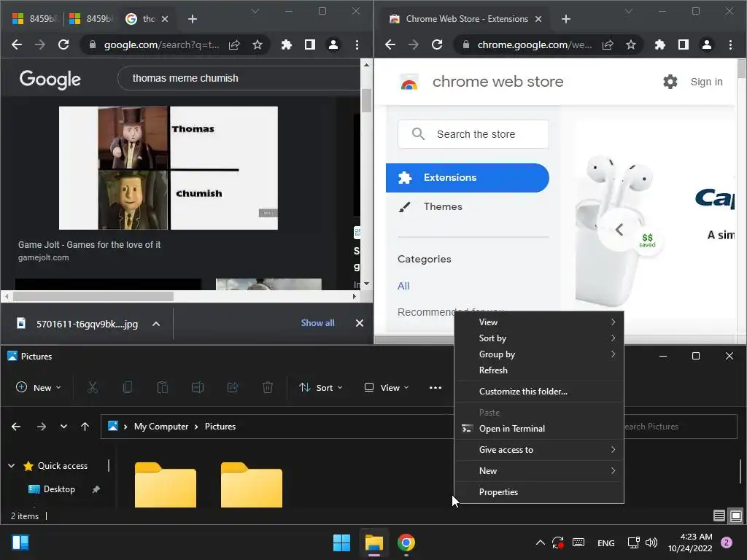Switch File Explorer to details view layout
747x560 pixels.
pos(719,516)
